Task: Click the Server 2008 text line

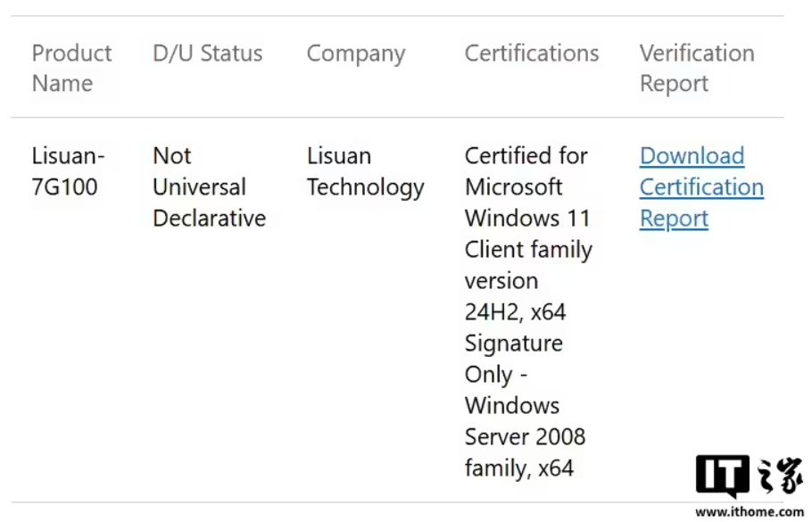Action: [x=525, y=437]
